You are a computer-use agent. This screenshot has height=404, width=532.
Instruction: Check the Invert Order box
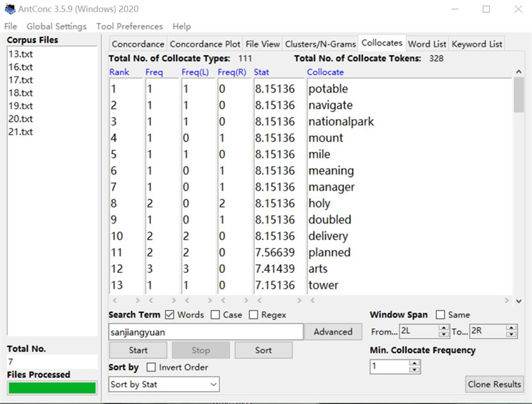coord(151,367)
